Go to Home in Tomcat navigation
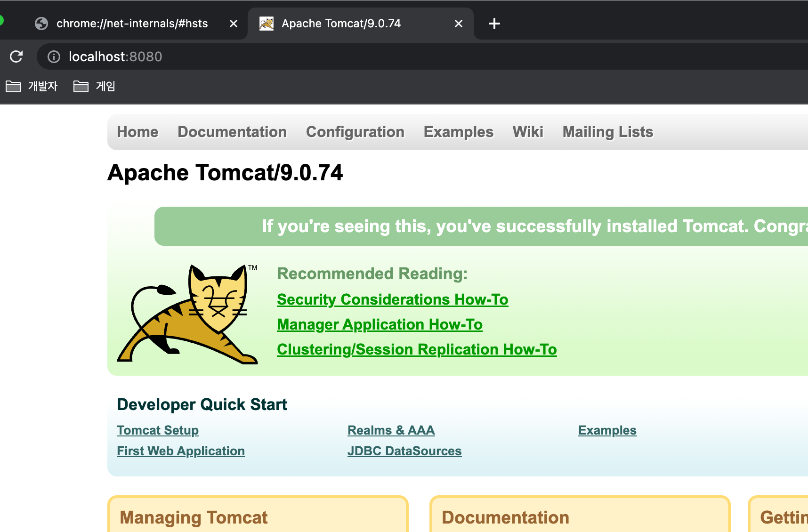The width and height of the screenshot is (808, 532). 137,132
